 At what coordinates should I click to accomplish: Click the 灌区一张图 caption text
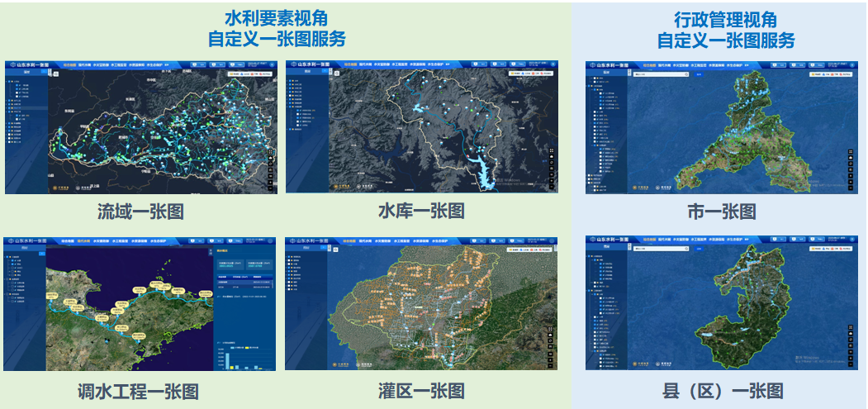tap(421, 392)
